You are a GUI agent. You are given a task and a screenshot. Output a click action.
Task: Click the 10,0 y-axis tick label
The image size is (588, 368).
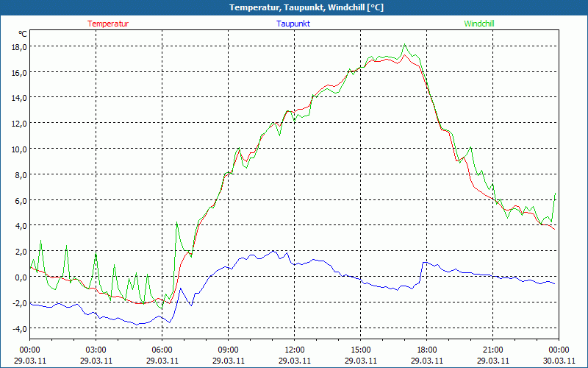tap(18, 149)
